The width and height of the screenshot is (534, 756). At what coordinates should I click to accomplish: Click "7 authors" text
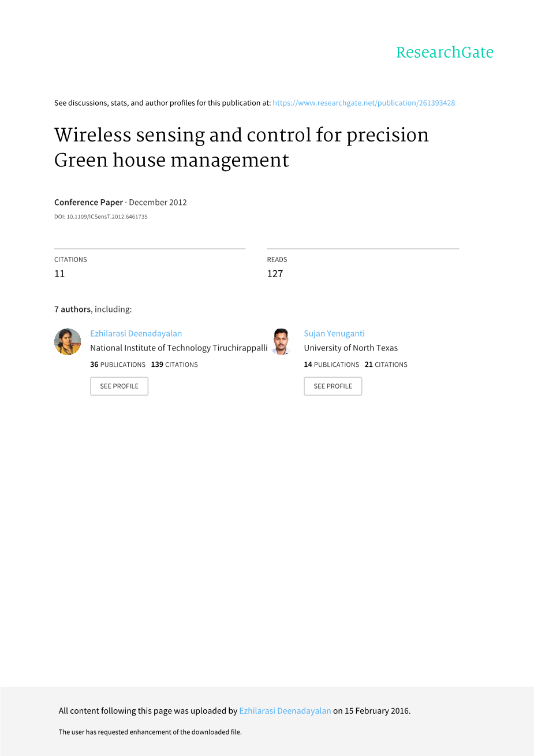pos(72,310)
